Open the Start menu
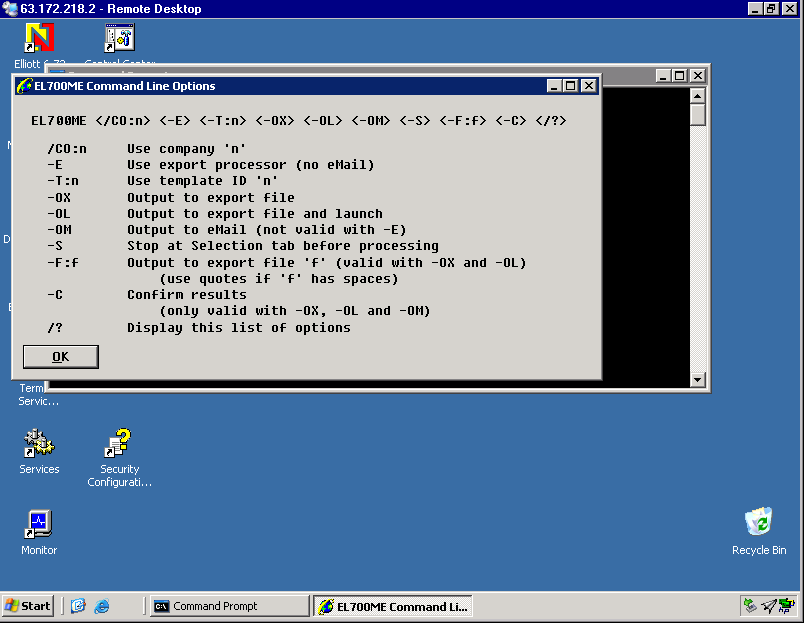The image size is (804, 623). coord(28,606)
